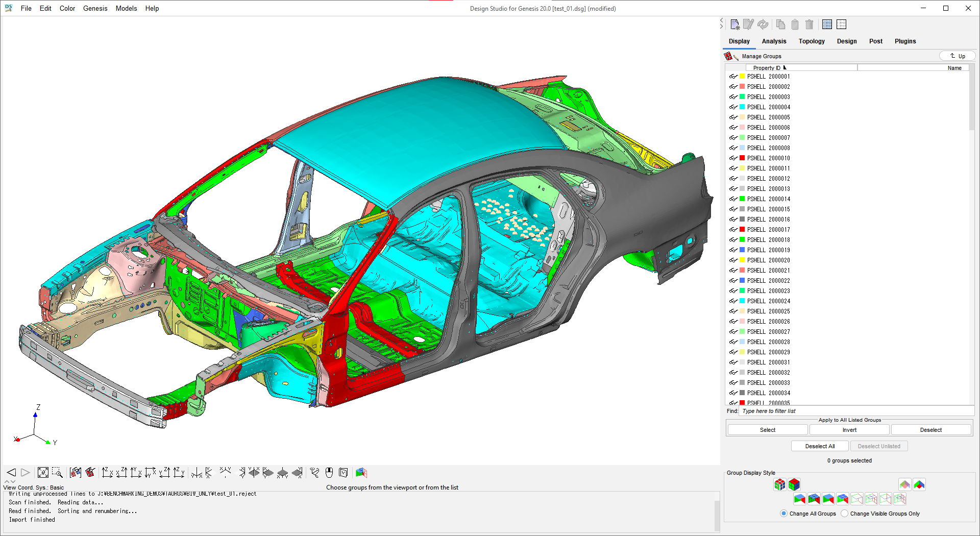Viewport: 980px width, 536px height.
Task: Click the group list vertical scrollbar
Action: click(971, 98)
